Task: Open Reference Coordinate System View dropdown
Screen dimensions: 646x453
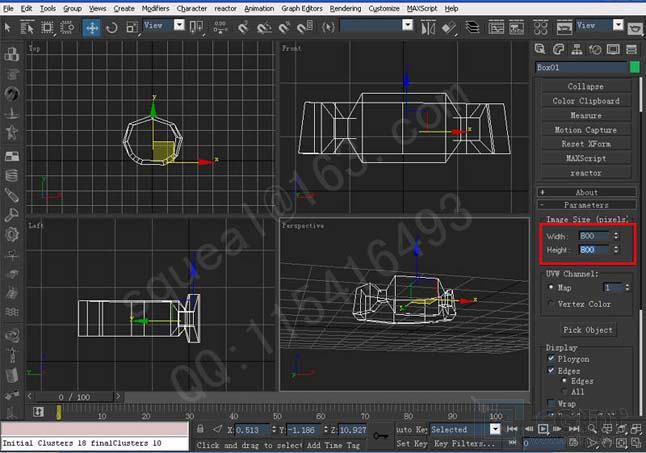Action: [179, 25]
